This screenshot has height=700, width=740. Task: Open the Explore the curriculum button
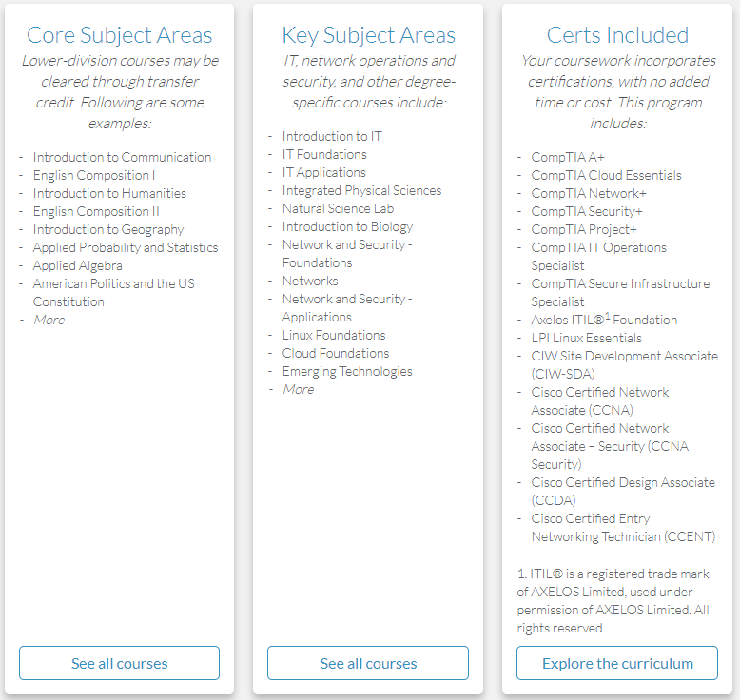pyautogui.click(x=617, y=663)
